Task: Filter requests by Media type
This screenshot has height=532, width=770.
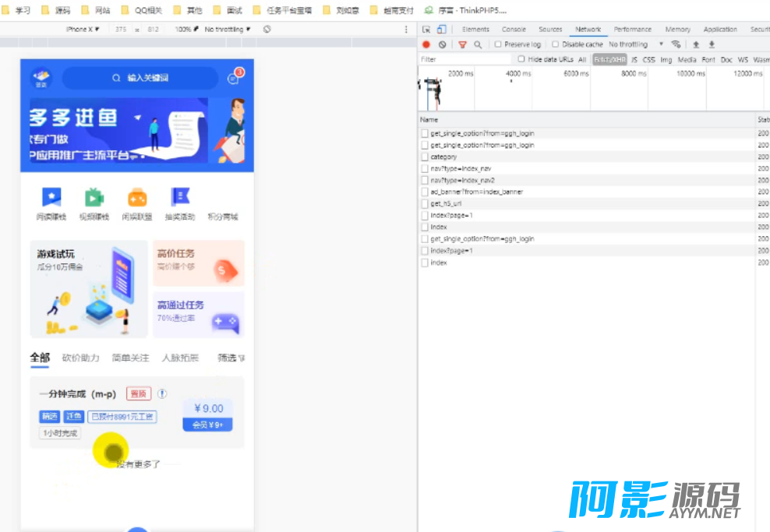Action: point(687,59)
